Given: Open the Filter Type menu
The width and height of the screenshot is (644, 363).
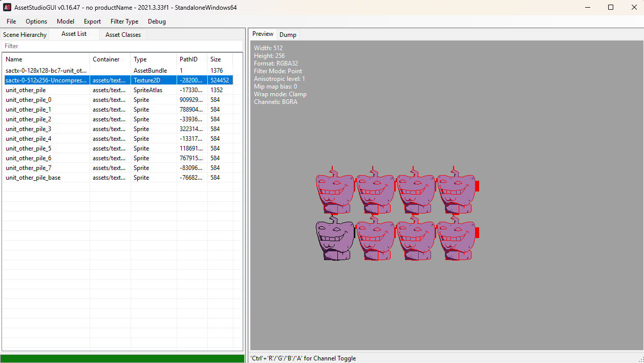Looking at the screenshot, I should (x=124, y=22).
